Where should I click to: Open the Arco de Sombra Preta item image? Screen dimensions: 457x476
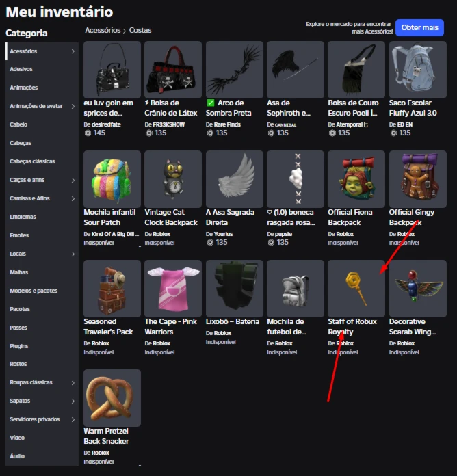coord(235,70)
